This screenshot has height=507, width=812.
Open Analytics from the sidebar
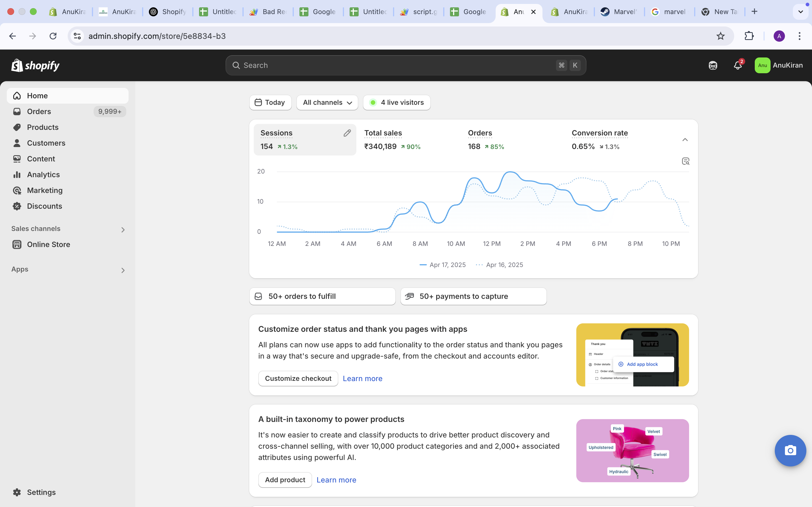coord(43,174)
